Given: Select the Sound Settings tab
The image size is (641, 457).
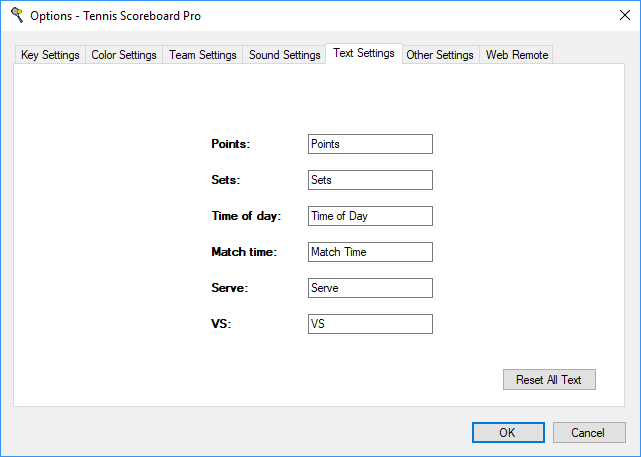Looking at the screenshot, I should [x=285, y=55].
